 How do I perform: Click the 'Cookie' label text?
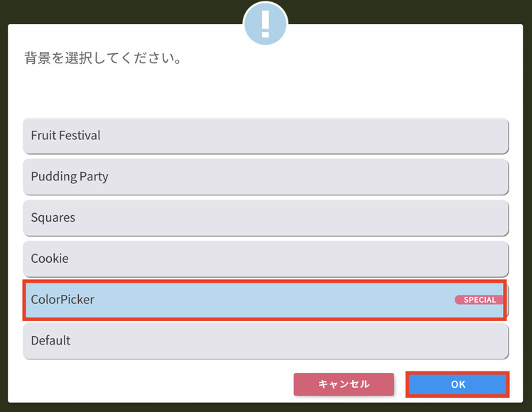(50, 259)
